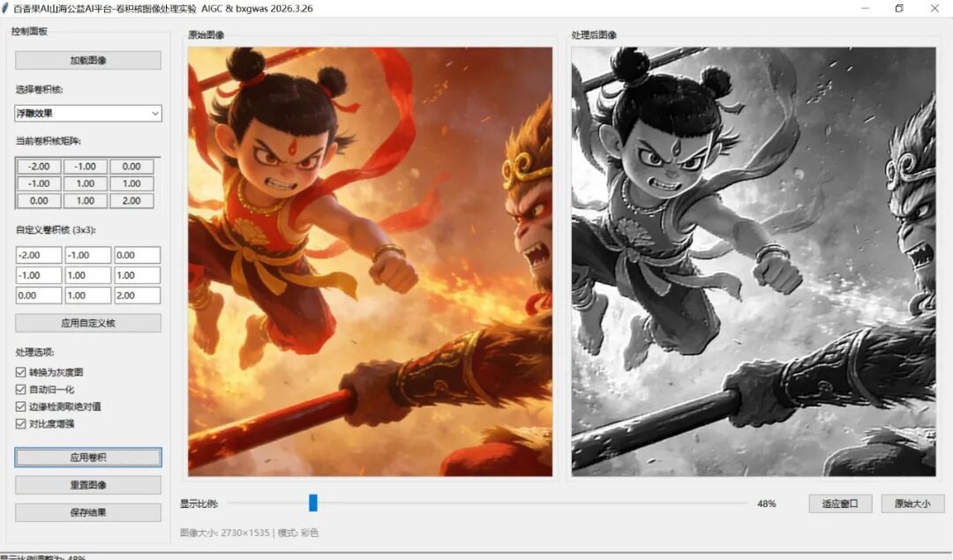The image size is (953, 560).
Task: Click the custom kernel middle-right field 1.00
Action: (138, 275)
